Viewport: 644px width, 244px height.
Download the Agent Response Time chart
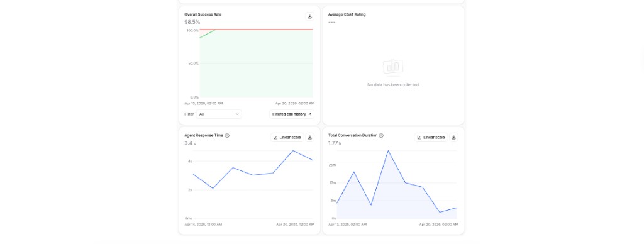click(x=309, y=138)
